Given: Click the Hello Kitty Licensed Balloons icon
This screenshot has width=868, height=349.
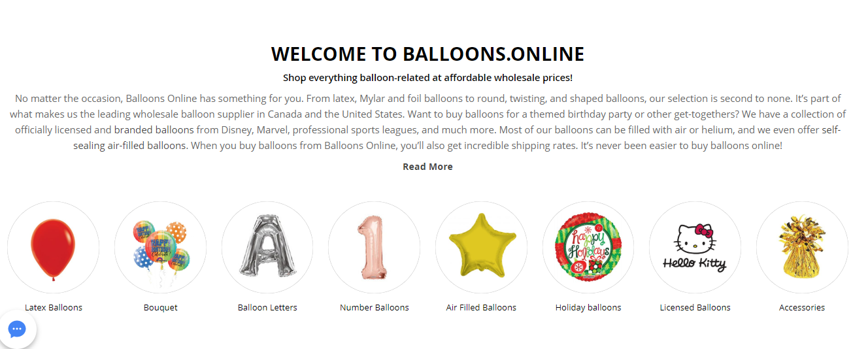Looking at the screenshot, I should click(695, 248).
